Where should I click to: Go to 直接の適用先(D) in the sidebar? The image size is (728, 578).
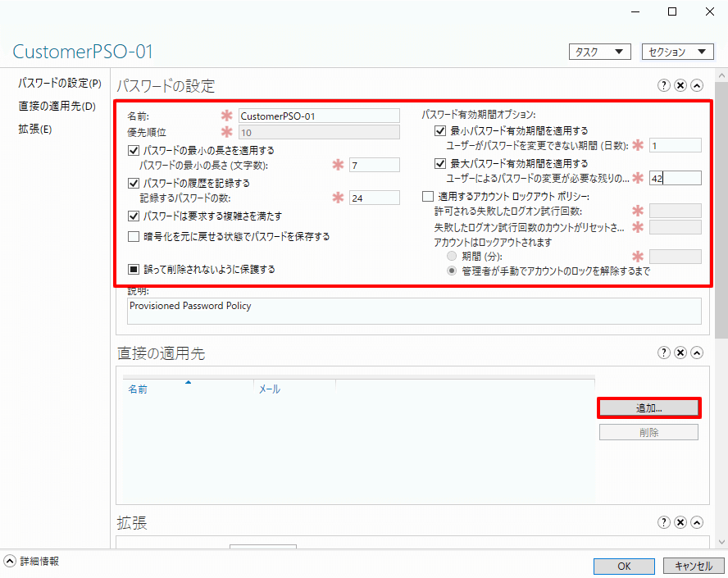coord(57,106)
